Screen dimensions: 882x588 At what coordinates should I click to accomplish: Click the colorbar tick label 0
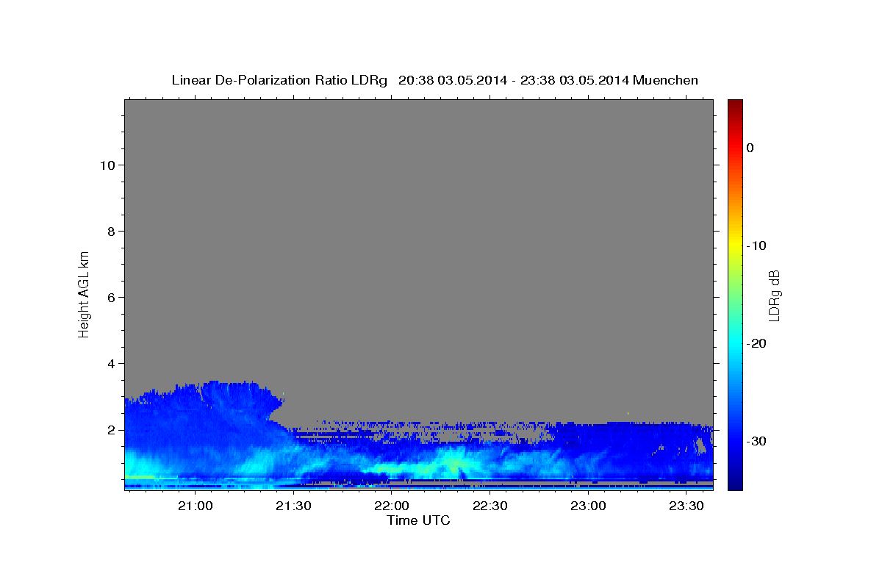click(750, 148)
